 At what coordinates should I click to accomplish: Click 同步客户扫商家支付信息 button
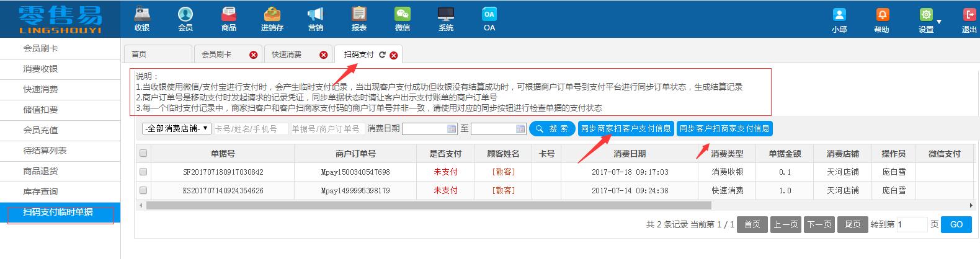pyautogui.click(x=724, y=129)
